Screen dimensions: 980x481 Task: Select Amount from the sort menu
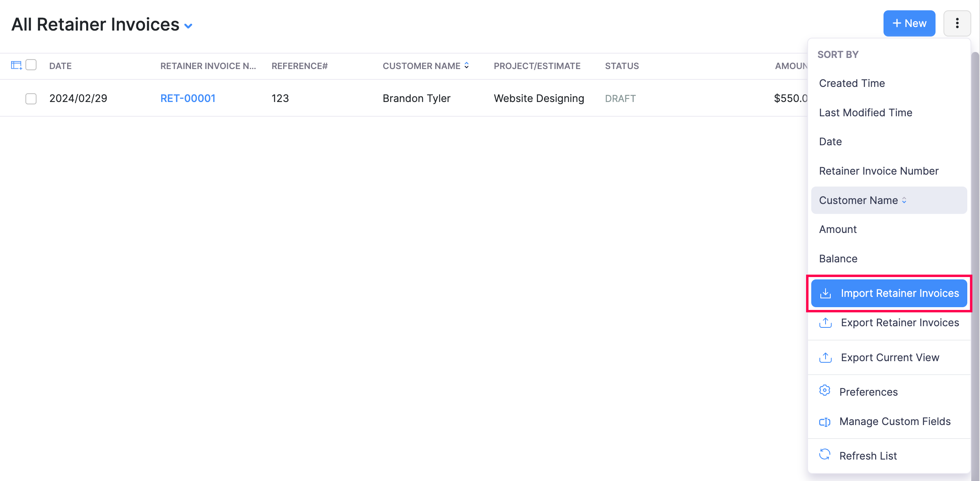point(837,229)
